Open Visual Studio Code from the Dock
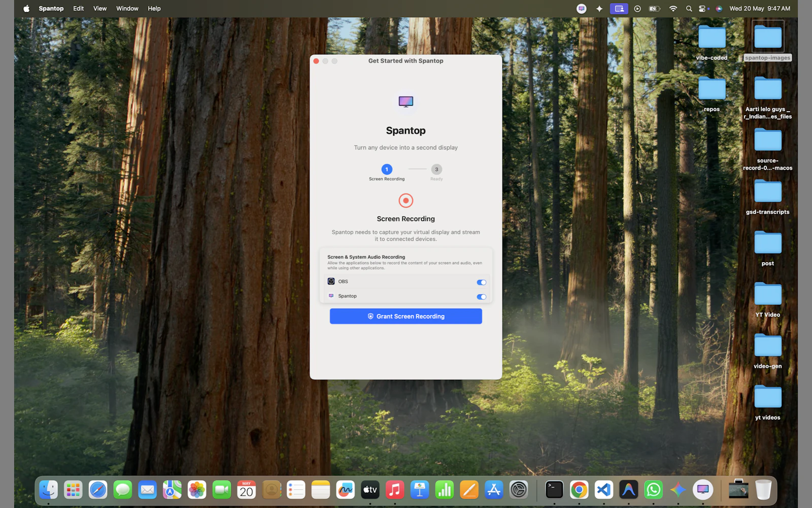The height and width of the screenshot is (508, 812). tap(604, 490)
